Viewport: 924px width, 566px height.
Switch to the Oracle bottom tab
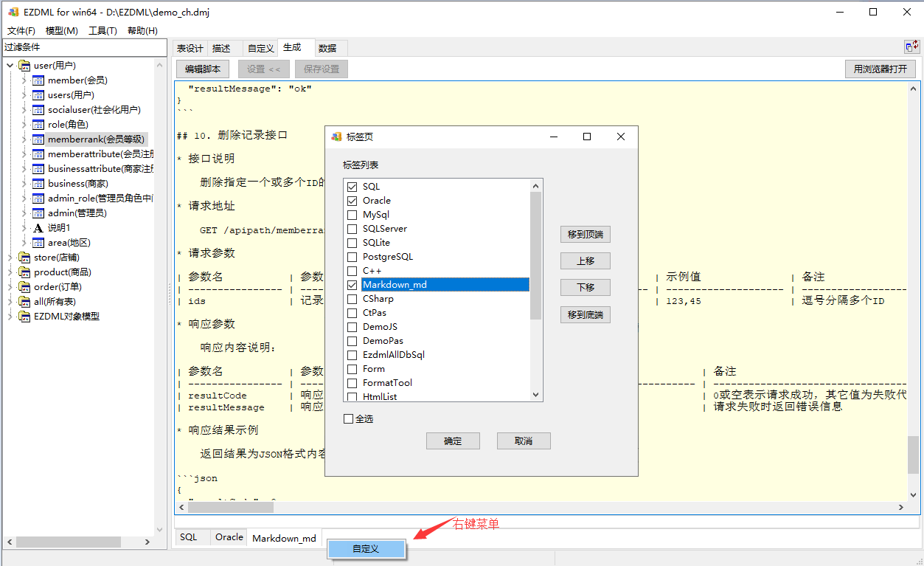click(229, 537)
